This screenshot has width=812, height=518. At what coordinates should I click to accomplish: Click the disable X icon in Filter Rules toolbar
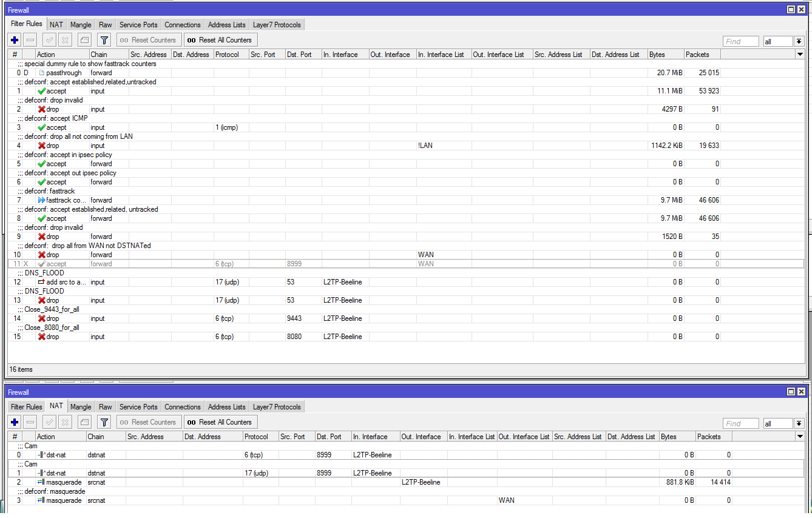click(x=66, y=40)
